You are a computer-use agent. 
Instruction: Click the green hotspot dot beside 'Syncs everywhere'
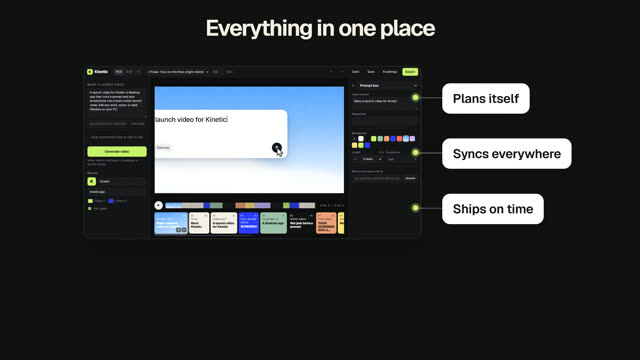click(x=416, y=153)
